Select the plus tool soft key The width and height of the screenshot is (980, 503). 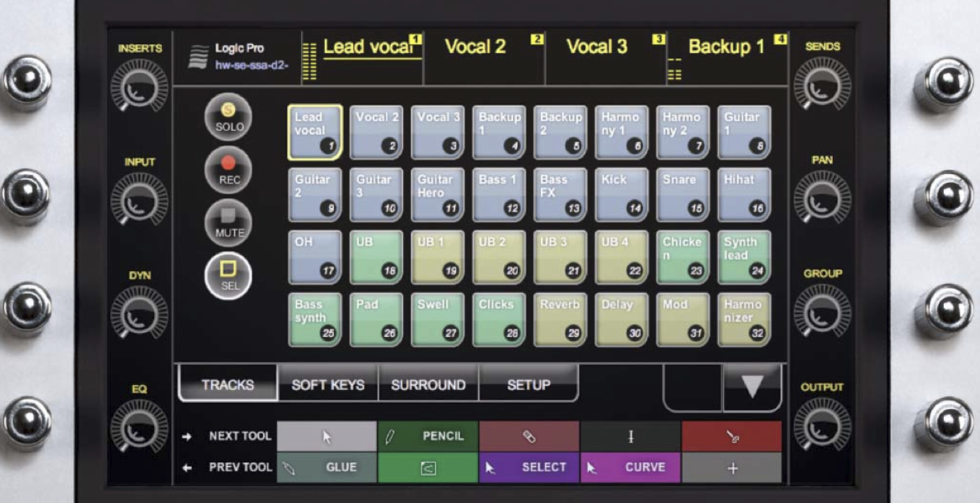point(731,468)
